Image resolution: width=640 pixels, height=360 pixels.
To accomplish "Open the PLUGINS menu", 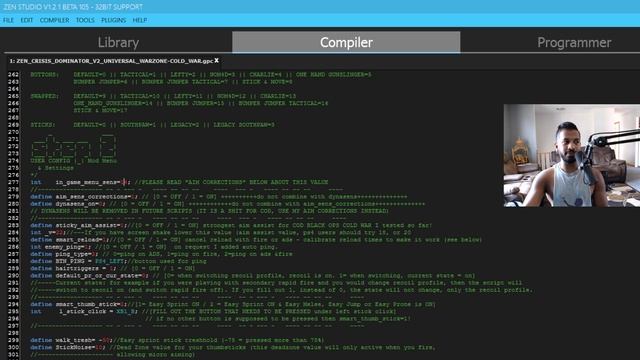I will 113,20.
